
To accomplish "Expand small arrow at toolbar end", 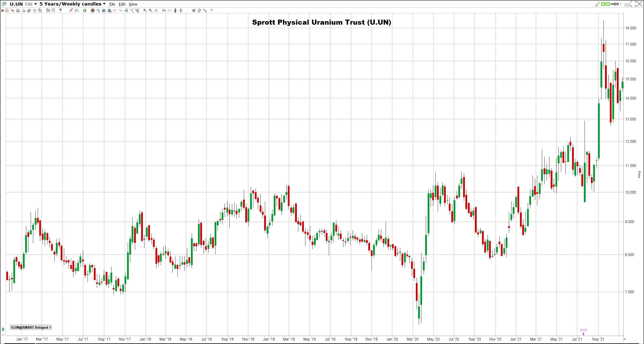I will point(212,10).
